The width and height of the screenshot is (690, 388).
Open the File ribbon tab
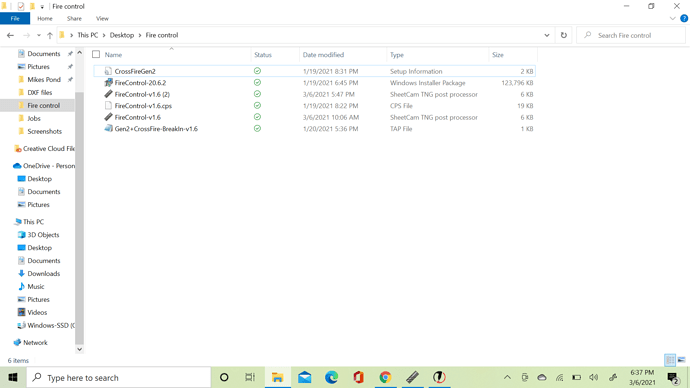[x=15, y=18]
